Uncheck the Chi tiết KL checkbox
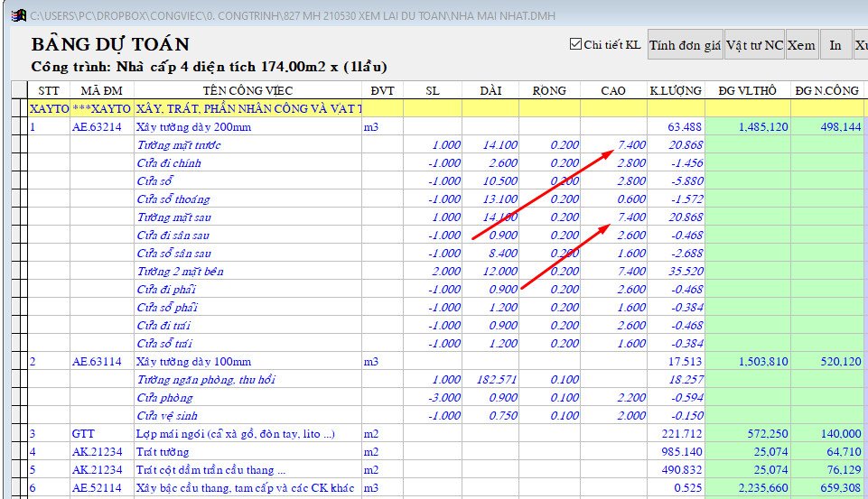Image resolution: width=868 pixels, height=499 pixels. point(575,44)
